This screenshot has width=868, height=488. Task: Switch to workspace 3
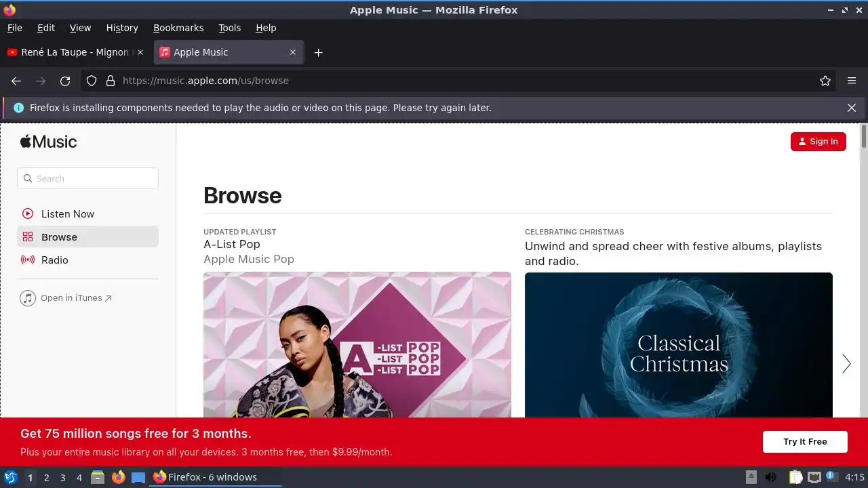[x=62, y=477]
